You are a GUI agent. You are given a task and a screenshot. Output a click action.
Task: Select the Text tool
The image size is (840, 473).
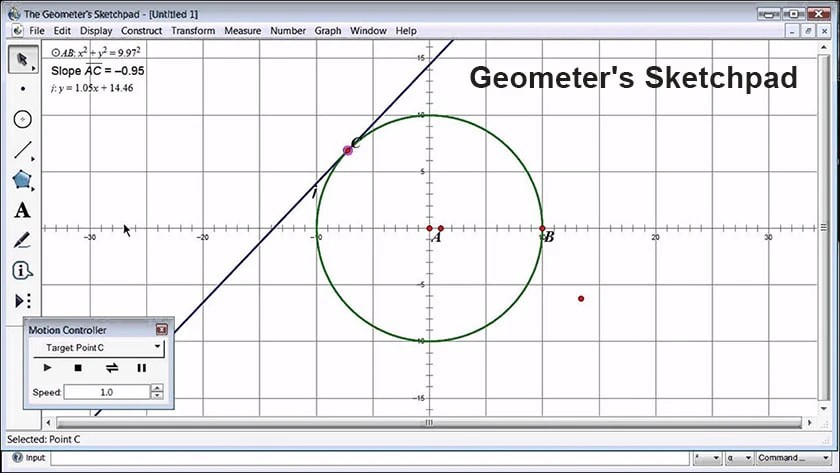(22, 210)
